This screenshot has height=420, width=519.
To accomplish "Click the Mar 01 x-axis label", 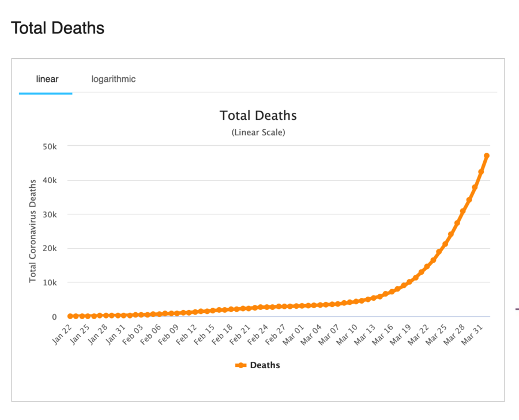I will tap(295, 333).
